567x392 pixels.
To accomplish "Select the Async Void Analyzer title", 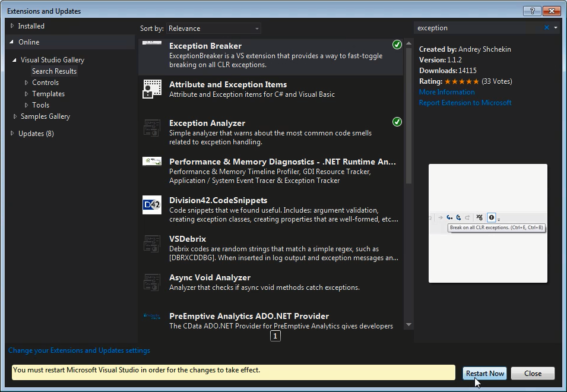I will [210, 278].
